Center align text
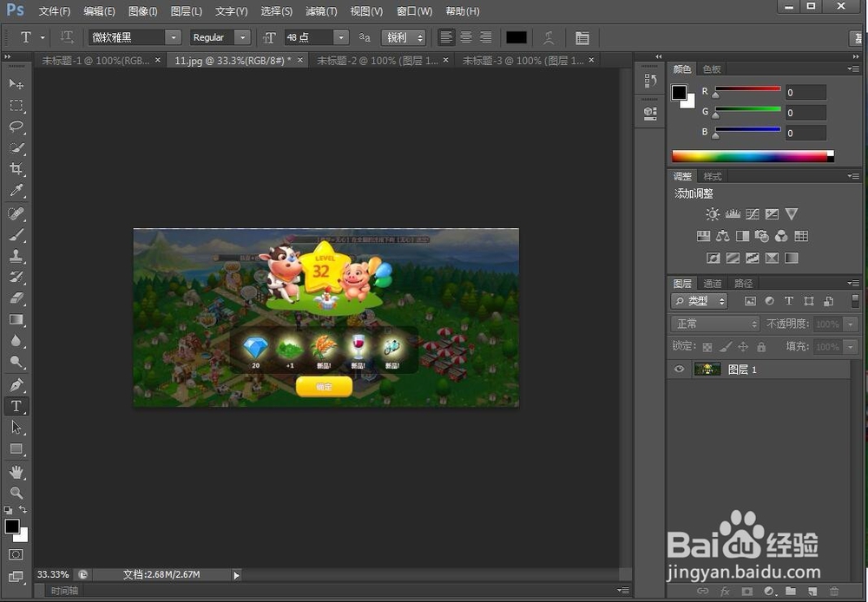This screenshot has height=602, width=868. point(465,37)
